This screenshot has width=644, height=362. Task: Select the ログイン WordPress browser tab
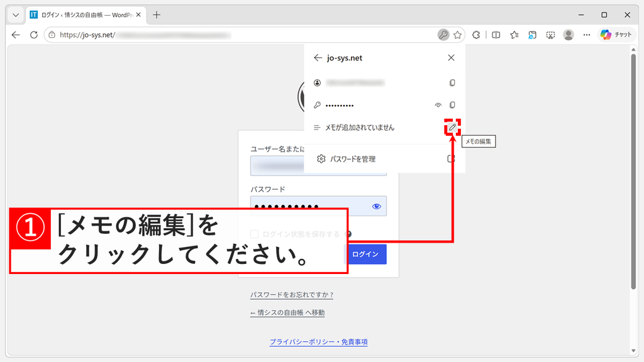(86, 15)
